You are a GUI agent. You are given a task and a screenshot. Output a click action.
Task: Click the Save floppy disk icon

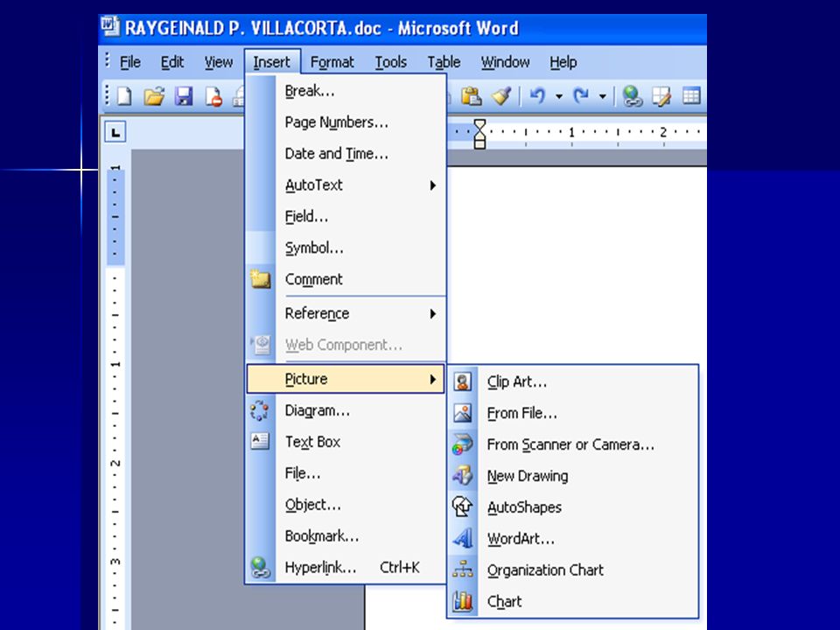[x=184, y=96]
